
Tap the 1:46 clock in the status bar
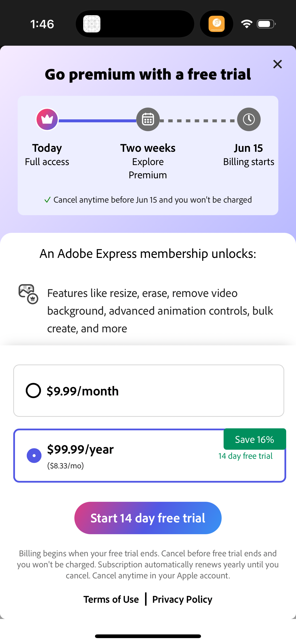[42, 24]
